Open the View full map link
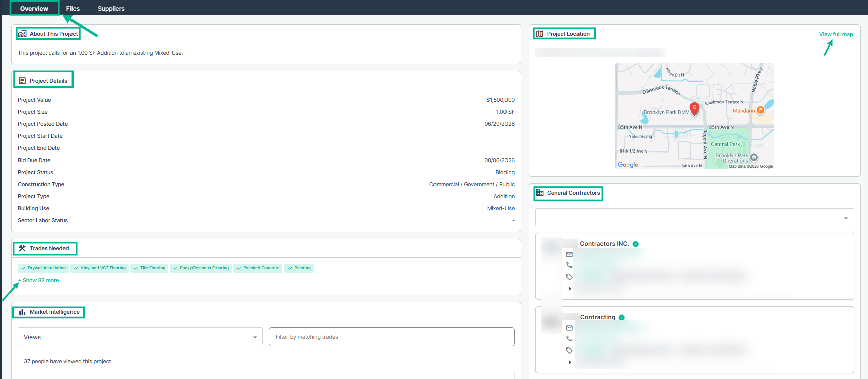 [x=836, y=34]
